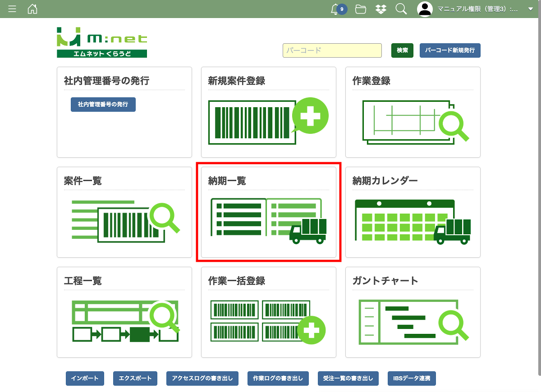Expand the user account dropdown arrow
541x392 pixels.
[530, 9]
